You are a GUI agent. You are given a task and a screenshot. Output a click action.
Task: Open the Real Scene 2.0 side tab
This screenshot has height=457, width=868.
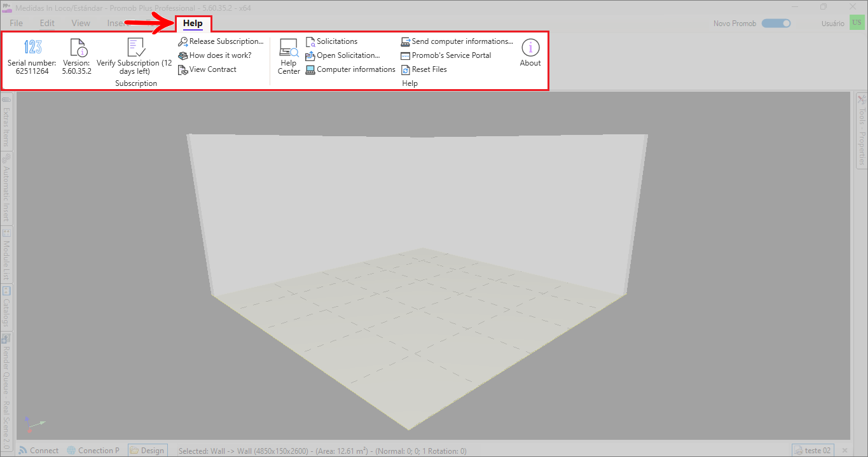6,425
